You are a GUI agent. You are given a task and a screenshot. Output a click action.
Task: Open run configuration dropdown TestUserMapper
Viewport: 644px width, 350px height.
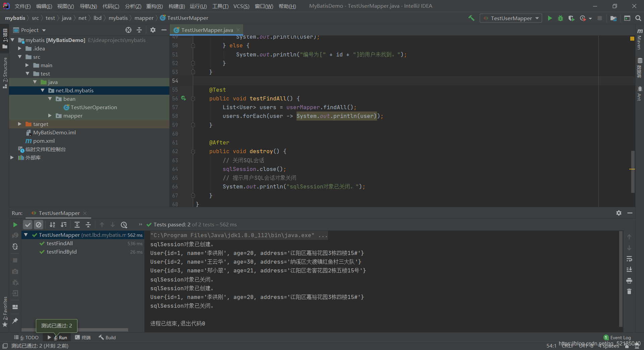[511, 18]
